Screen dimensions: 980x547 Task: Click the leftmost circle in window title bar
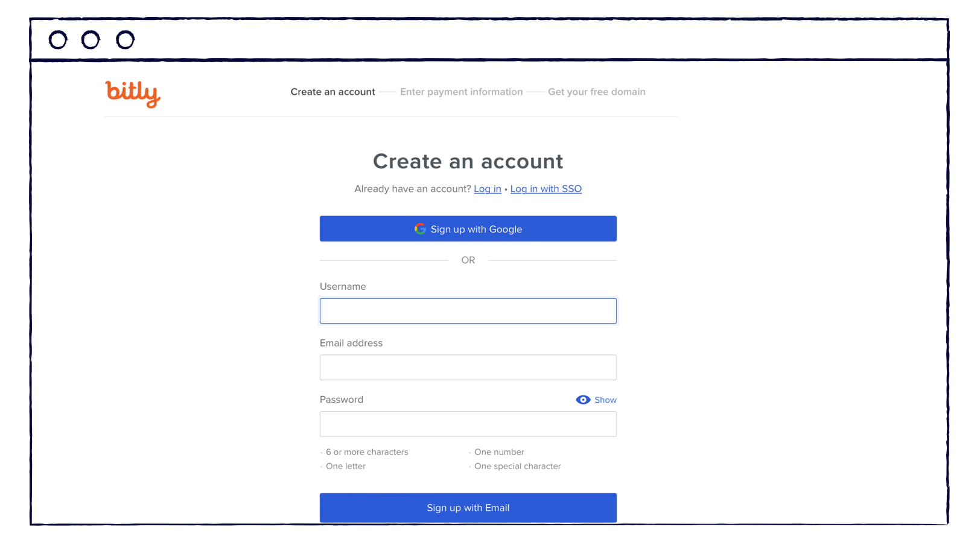(x=58, y=40)
